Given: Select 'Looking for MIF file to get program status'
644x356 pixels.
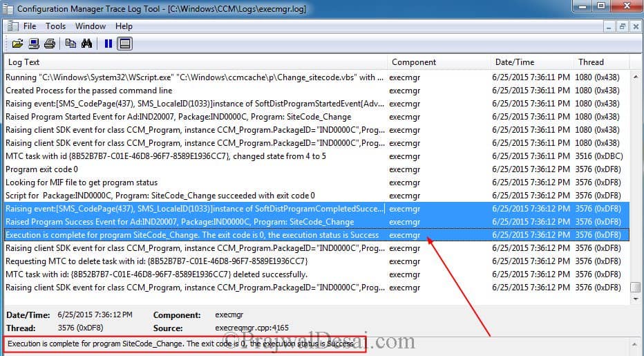Looking at the screenshot, I should [316, 182].
